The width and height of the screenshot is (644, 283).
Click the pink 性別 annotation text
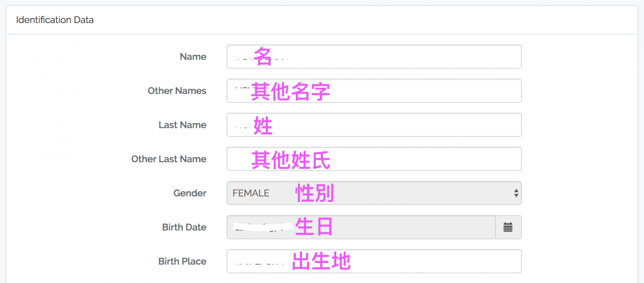tap(314, 193)
